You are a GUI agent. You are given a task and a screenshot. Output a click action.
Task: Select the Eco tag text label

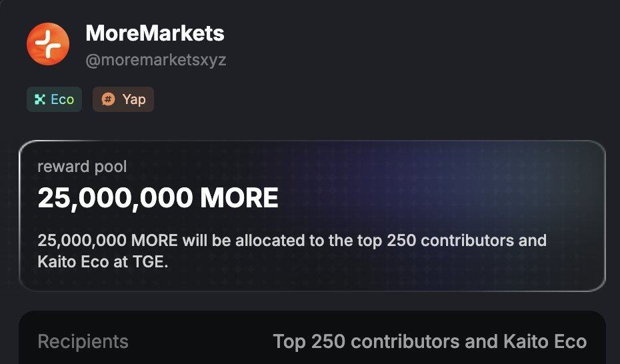pos(62,100)
